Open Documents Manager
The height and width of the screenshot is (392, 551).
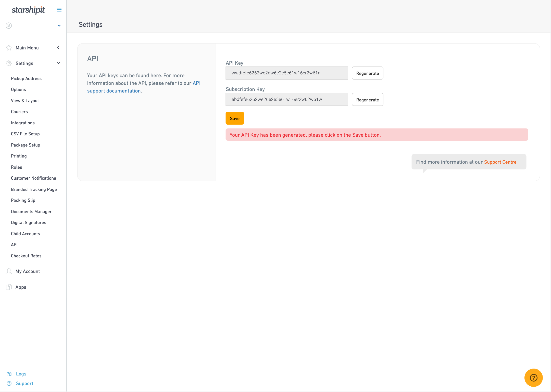[31, 212]
